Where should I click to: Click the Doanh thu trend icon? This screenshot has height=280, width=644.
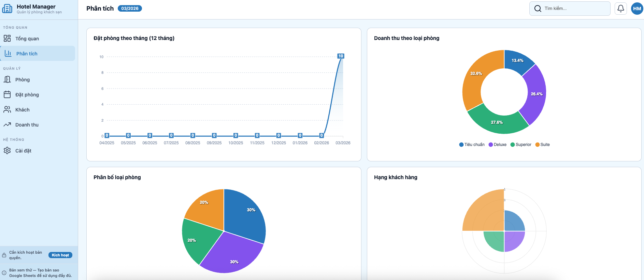point(7,124)
